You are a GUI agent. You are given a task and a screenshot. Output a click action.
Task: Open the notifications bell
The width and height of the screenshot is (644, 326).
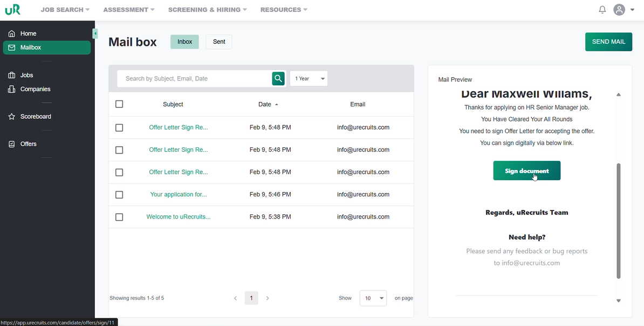point(602,10)
